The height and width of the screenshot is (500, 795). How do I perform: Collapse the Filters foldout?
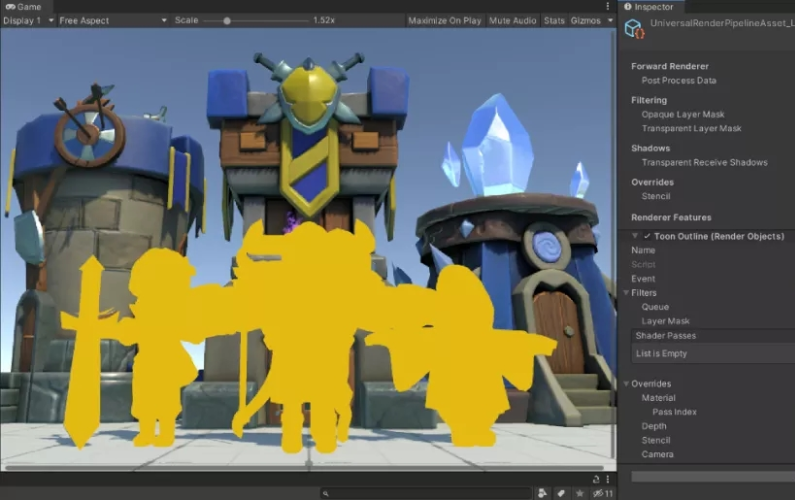click(626, 293)
